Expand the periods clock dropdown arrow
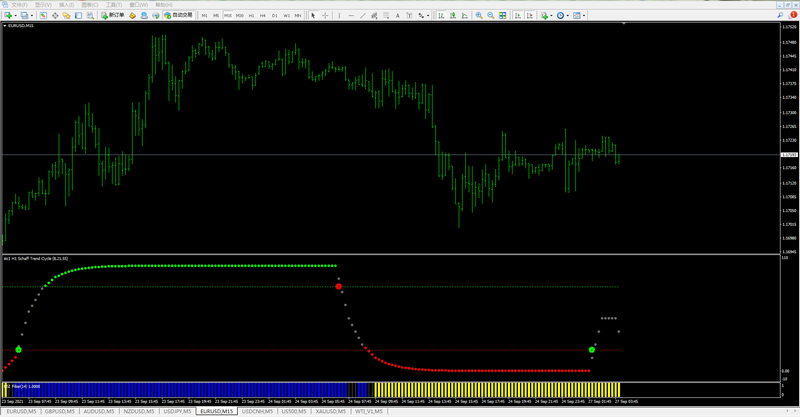Image resolution: width=800 pixels, height=417 pixels. pos(568,16)
